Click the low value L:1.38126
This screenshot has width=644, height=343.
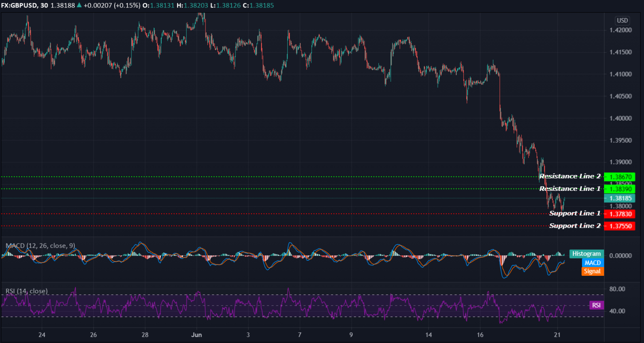coord(225,6)
